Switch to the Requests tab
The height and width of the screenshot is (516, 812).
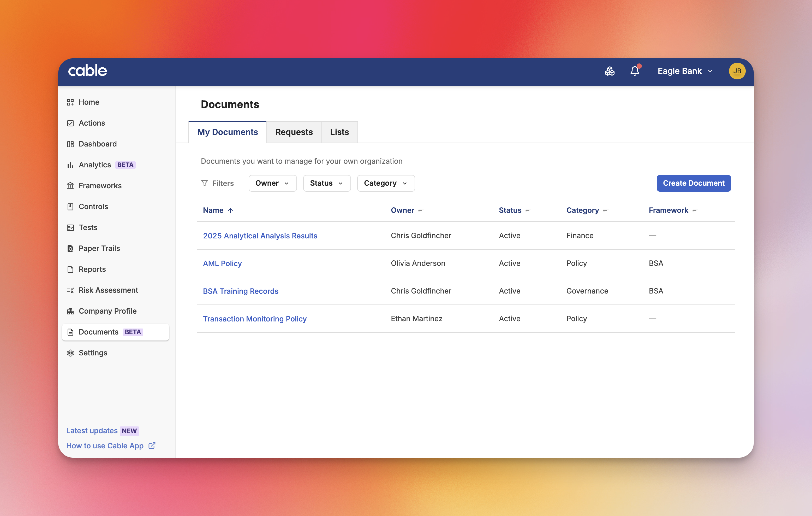tap(294, 132)
